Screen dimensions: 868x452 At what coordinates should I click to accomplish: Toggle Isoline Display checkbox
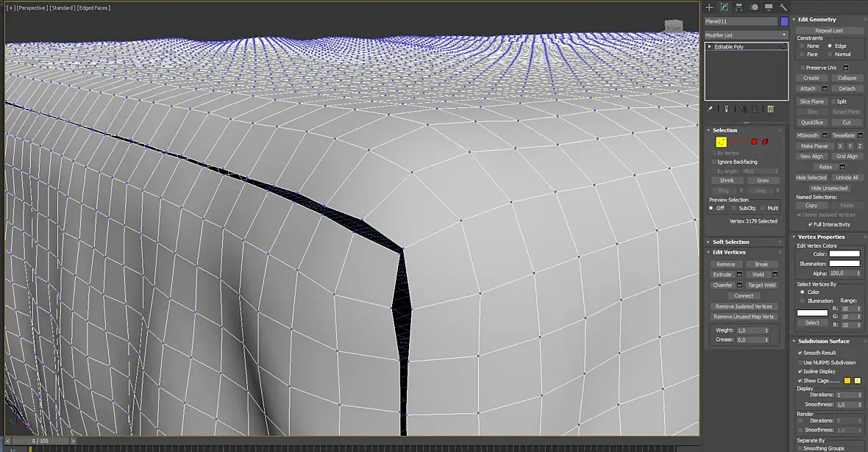point(800,372)
